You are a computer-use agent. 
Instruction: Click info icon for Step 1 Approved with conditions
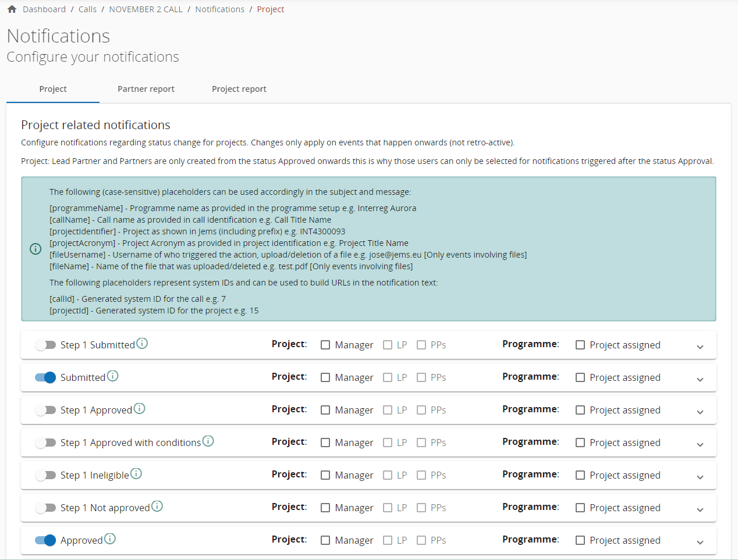click(208, 441)
